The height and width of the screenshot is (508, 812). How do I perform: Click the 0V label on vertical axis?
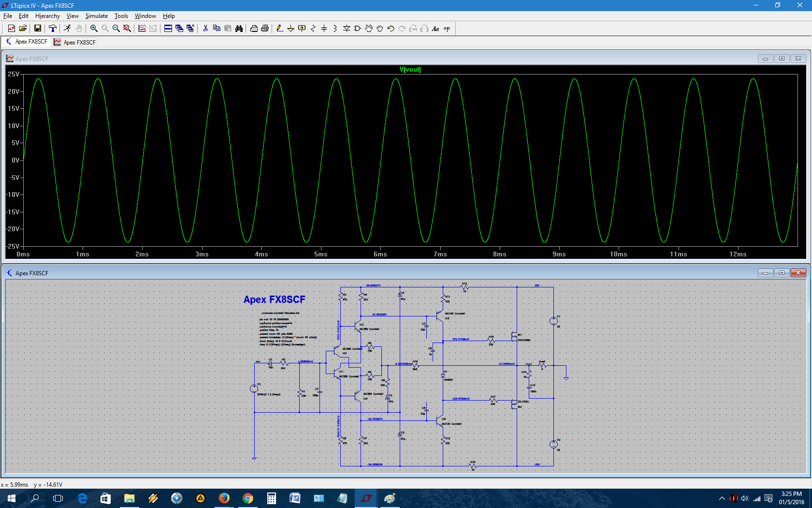pos(15,160)
